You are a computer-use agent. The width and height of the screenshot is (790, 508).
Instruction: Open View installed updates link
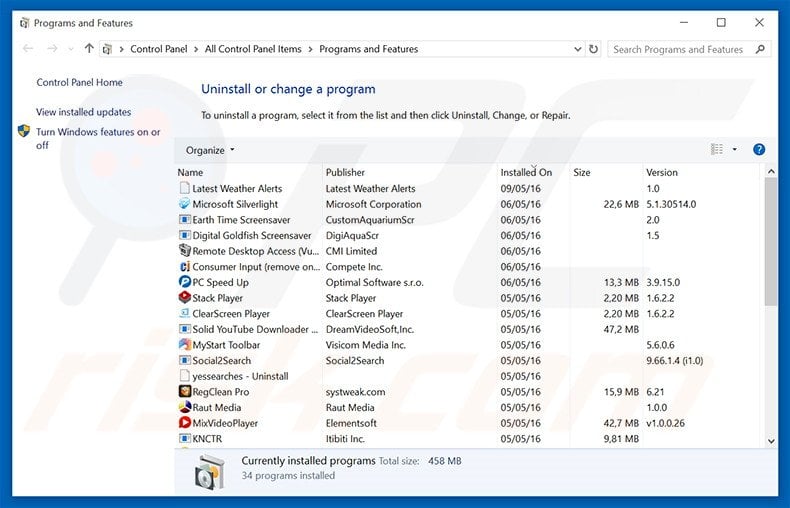(84, 112)
